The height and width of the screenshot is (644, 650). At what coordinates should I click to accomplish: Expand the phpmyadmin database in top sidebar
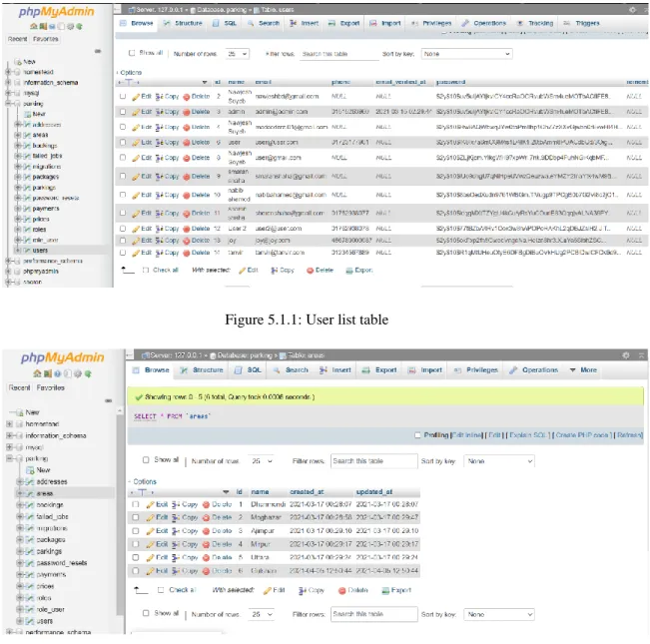click(8, 272)
